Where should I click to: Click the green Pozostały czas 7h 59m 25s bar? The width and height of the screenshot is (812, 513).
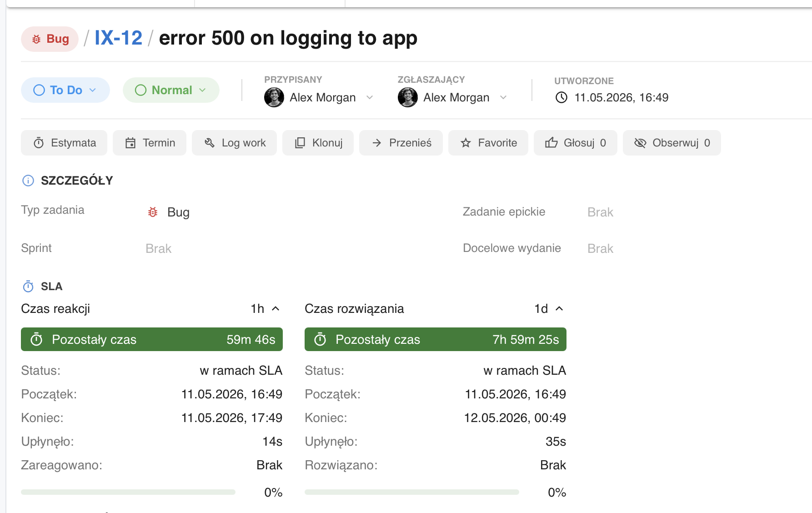[x=436, y=339]
